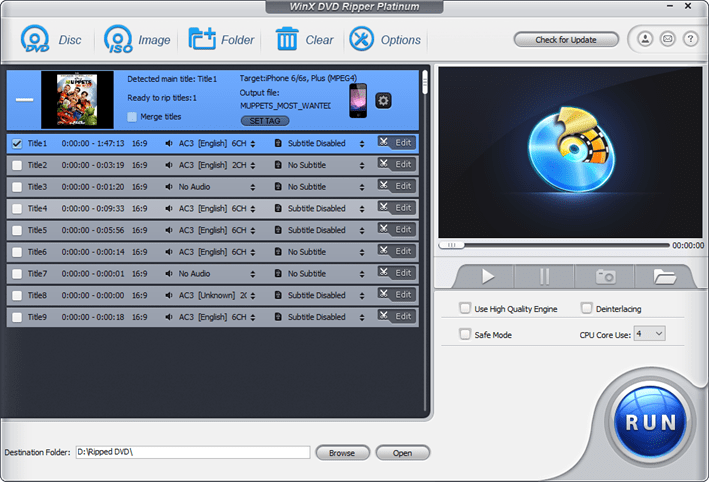
Task: Take a snapshot with camera icon
Action: click(605, 276)
